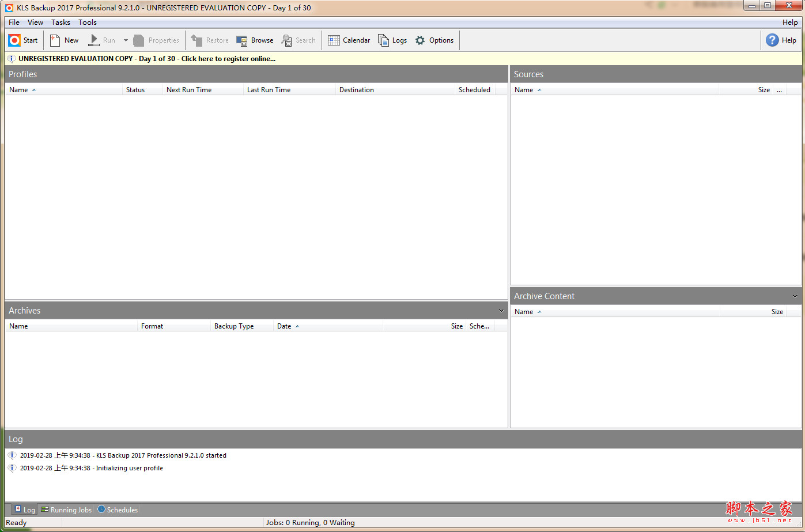Open the Logs viewer
Image resolution: width=805 pixels, height=532 pixels.
392,40
